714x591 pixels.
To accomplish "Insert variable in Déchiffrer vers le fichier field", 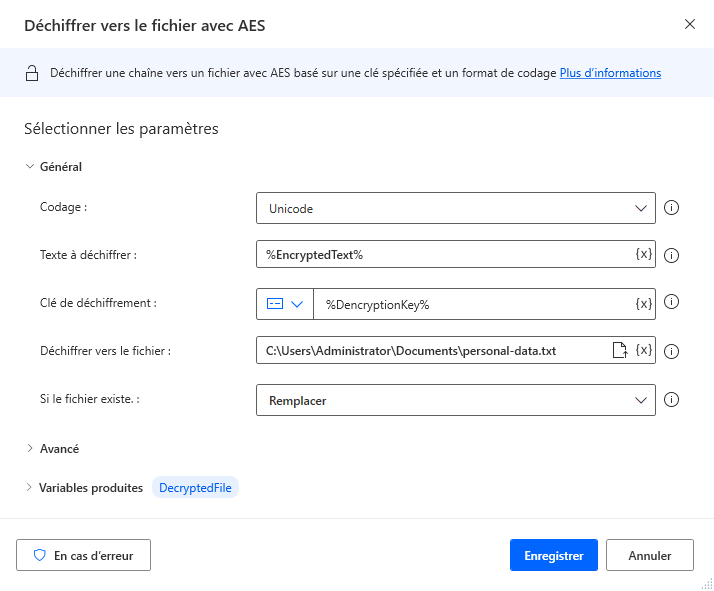I will pos(644,350).
